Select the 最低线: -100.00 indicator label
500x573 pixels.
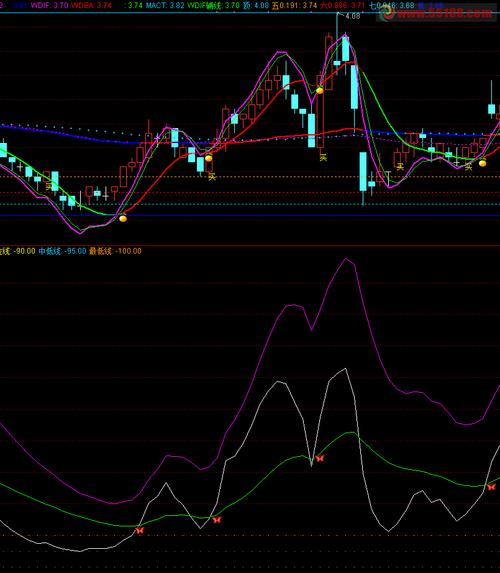pyautogui.click(x=115, y=251)
